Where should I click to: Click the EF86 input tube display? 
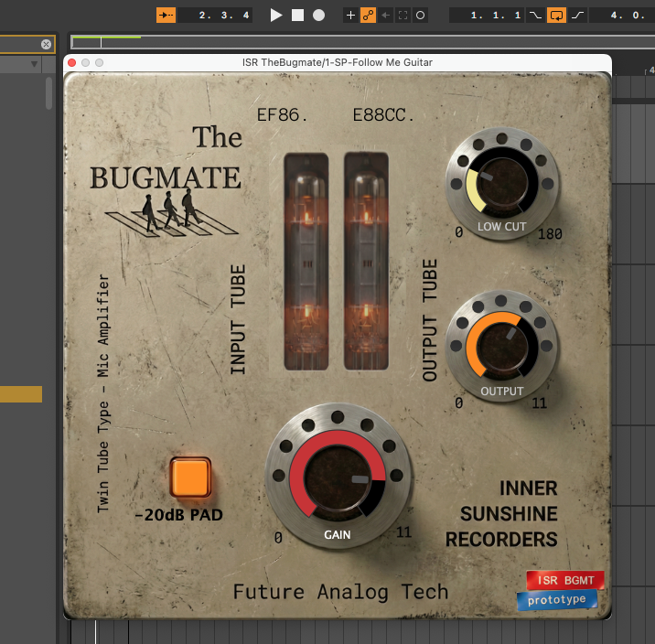[306, 262]
